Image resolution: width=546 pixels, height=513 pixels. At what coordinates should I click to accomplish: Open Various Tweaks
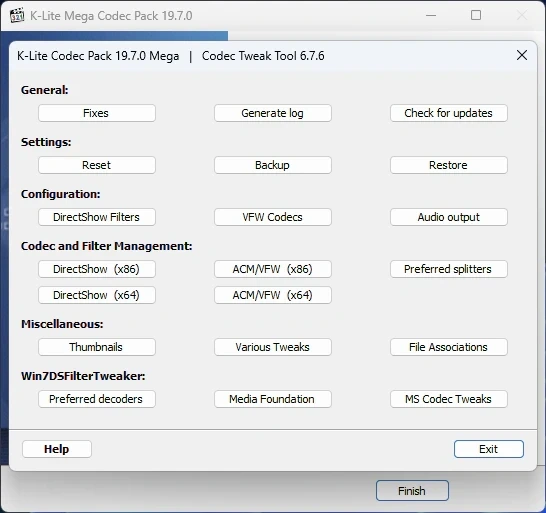point(273,347)
